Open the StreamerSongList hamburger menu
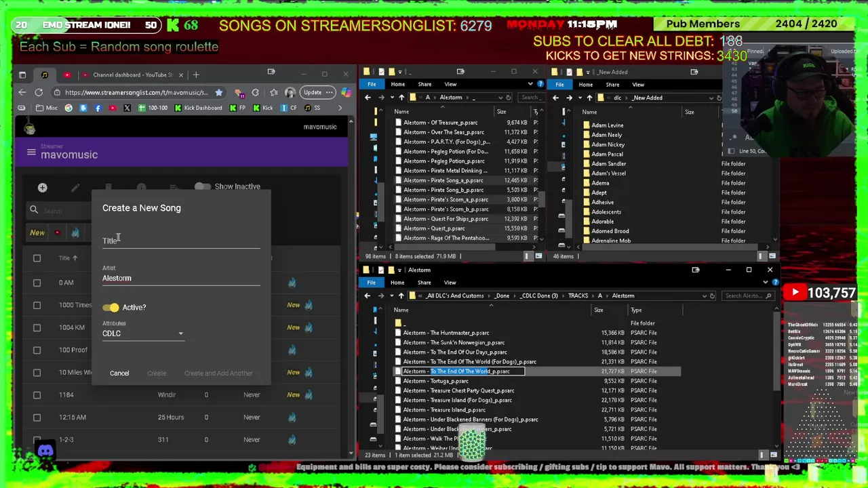 pyautogui.click(x=31, y=152)
